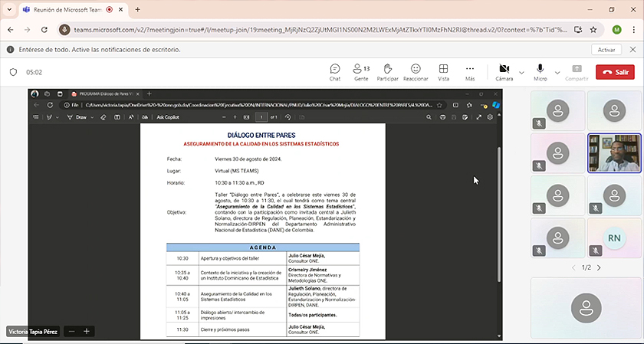Click the PDF read aloud icon
The height and width of the screenshot is (344, 644).
tap(131, 117)
